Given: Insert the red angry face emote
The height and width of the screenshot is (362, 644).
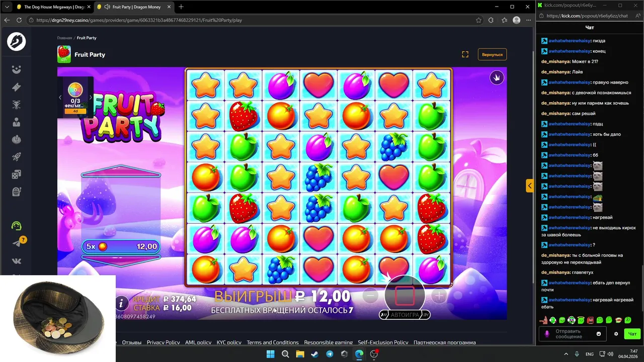Looking at the screenshot, I should point(591,320).
